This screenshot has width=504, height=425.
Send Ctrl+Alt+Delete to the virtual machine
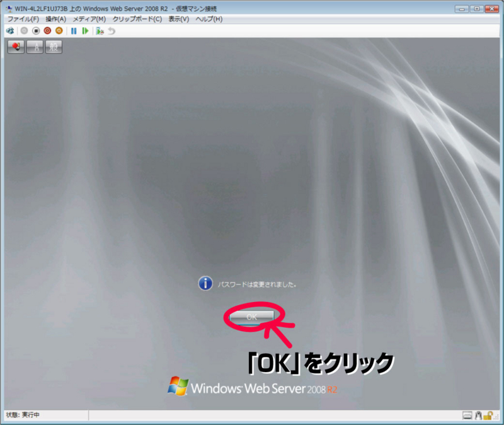click(x=10, y=30)
